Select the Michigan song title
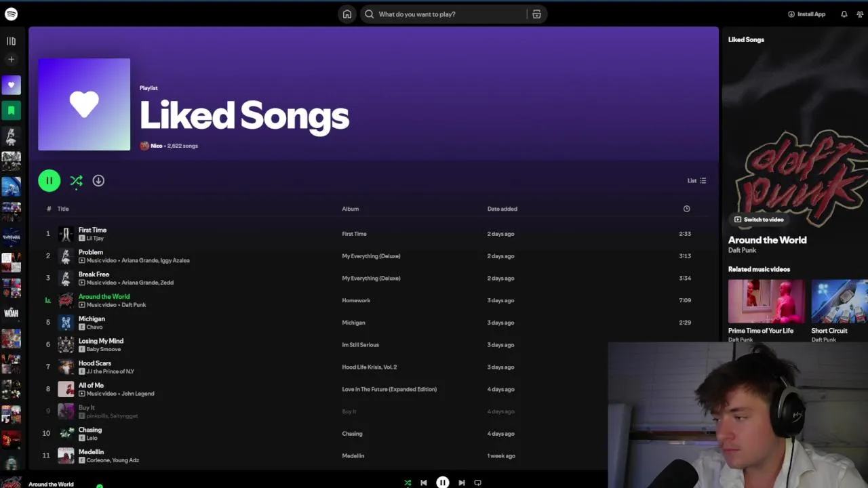868x488 pixels. 92,319
